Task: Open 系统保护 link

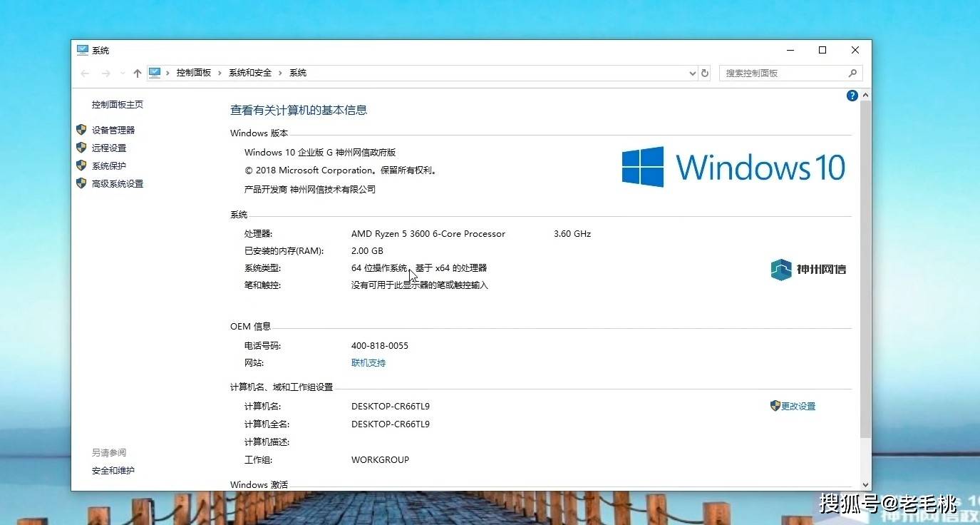Action: click(x=109, y=165)
